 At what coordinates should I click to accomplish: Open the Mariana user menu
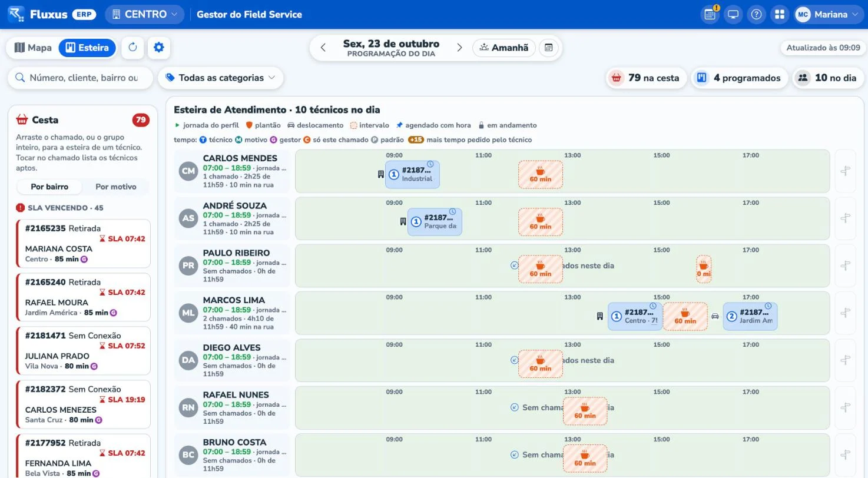829,15
